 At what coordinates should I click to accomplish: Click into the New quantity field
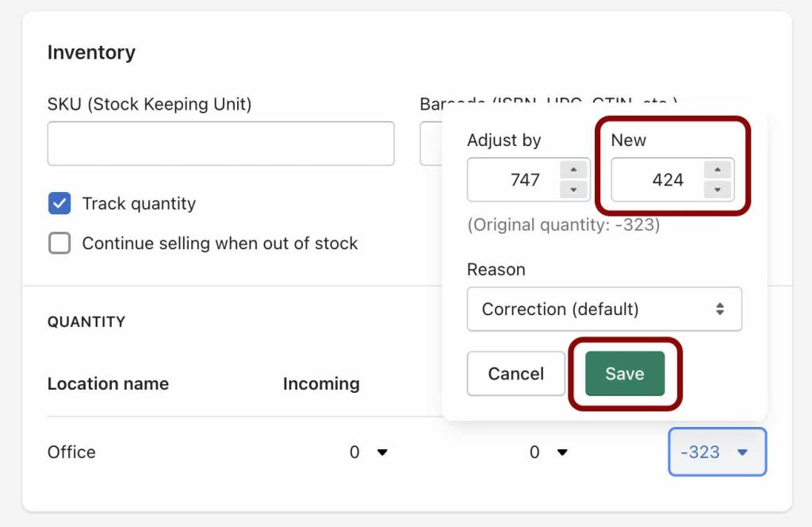pyautogui.click(x=657, y=180)
